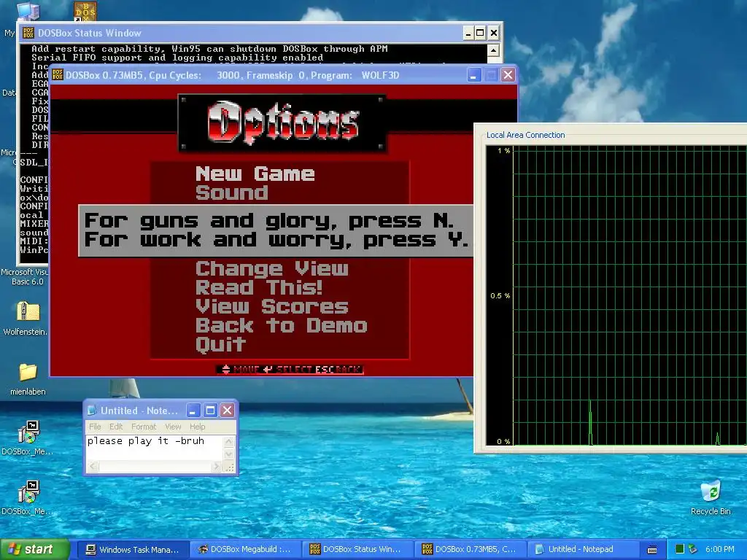Select Change View in Wolf3D menu
Viewport: 747px width, 560px height.
coord(271,269)
